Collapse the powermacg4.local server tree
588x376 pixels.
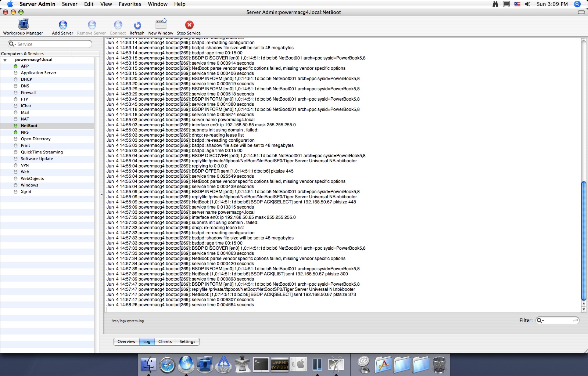point(5,60)
